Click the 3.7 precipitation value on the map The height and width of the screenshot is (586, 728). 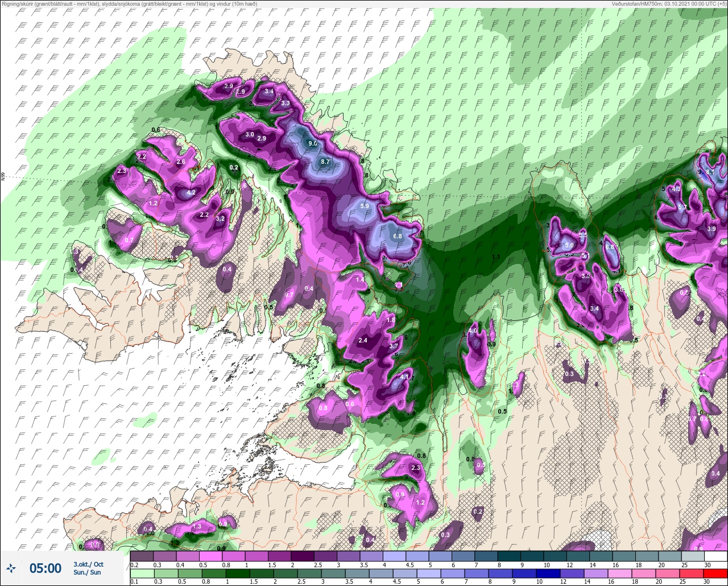[x=393, y=346]
